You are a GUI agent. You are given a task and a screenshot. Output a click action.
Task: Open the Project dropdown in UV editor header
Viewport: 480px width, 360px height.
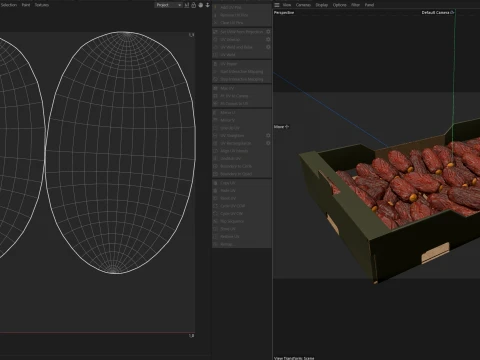click(x=168, y=5)
